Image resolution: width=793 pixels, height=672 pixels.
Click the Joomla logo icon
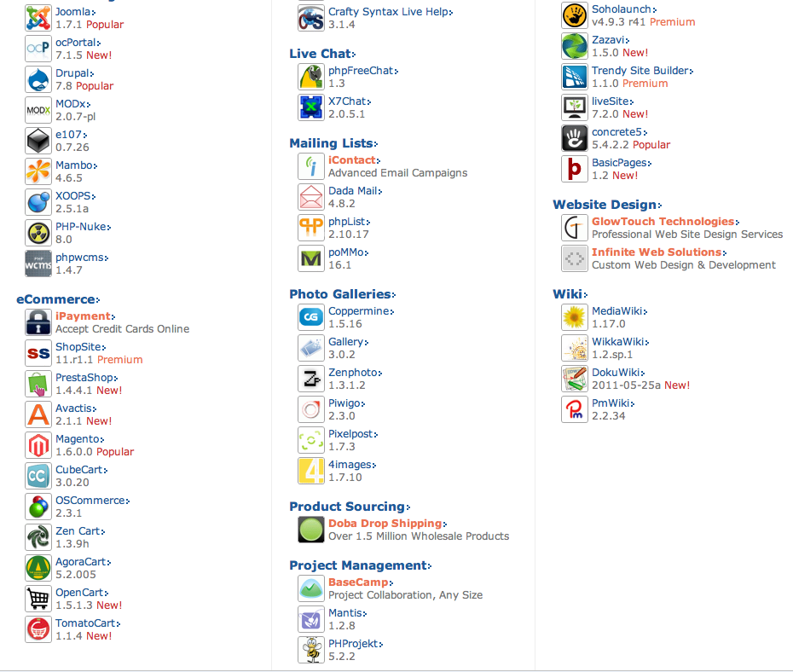[x=38, y=18]
